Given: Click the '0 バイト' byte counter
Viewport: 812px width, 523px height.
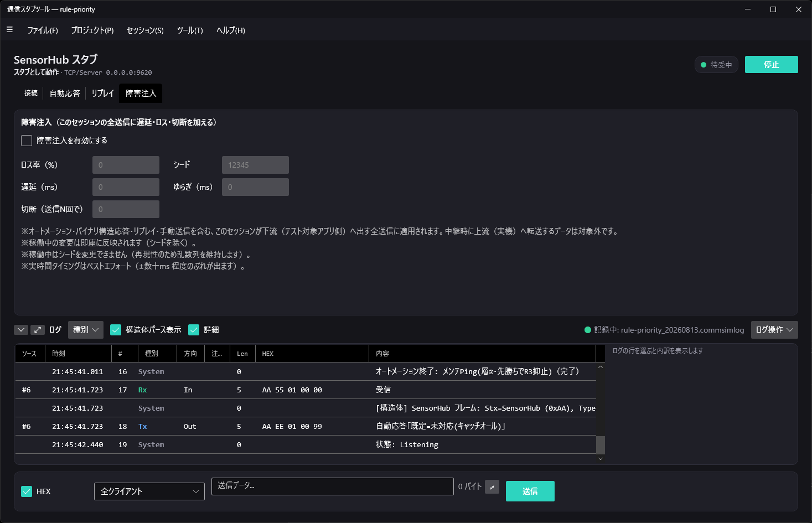Looking at the screenshot, I should tap(470, 486).
